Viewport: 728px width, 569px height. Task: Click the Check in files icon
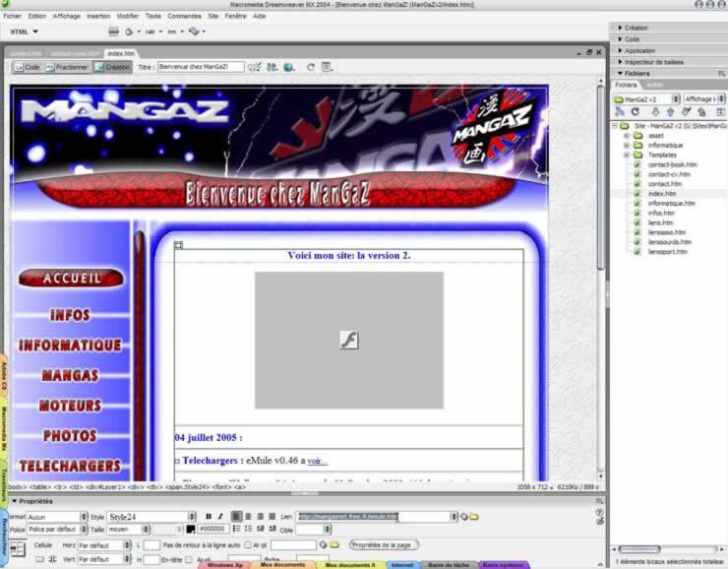click(701, 112)
